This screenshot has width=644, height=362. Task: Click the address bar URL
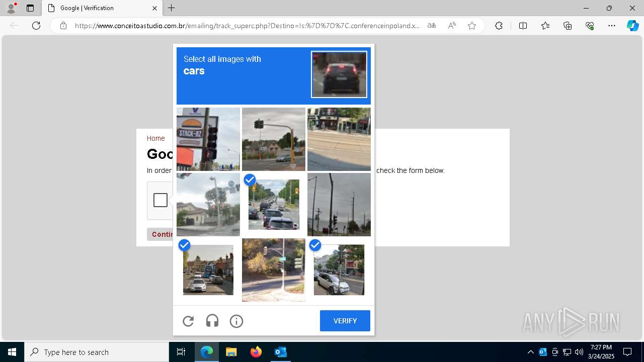(247, 26)
